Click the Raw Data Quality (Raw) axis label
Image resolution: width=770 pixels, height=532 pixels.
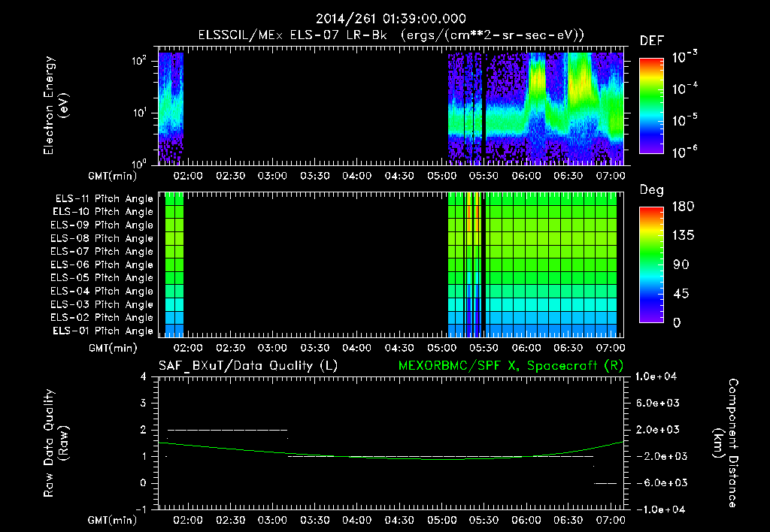[x=56, y=443]
